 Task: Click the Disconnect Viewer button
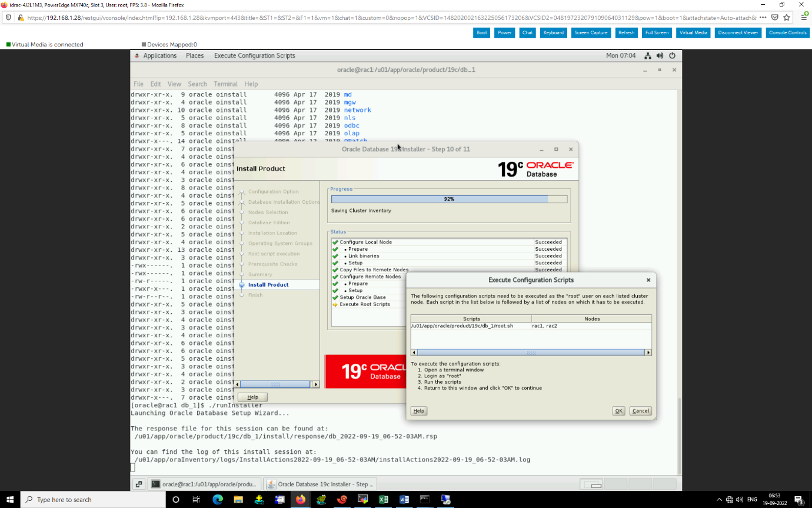(738, 33)
